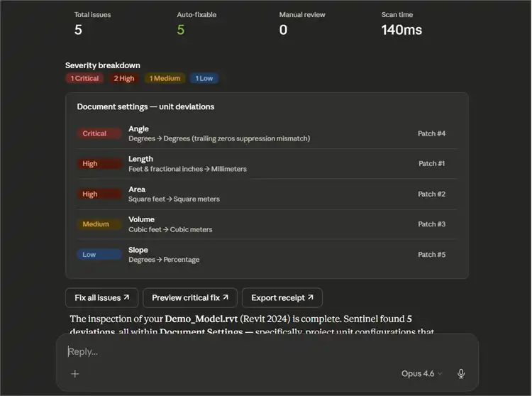The width and height of the screenshot is (532, 396).
Task: Click the plus attachment icon
Action: pos(75,373)
